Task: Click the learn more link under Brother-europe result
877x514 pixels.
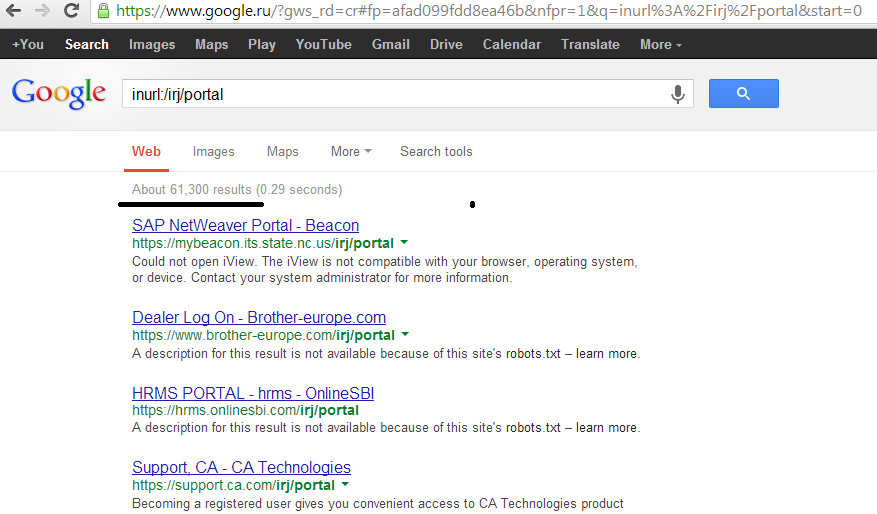Action: pyautogui.click(x=606, y=353)
